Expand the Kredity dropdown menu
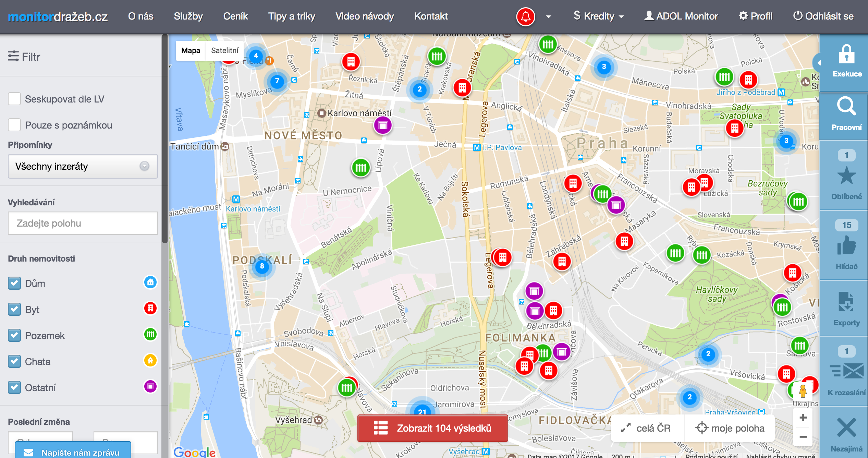The height and width of the screenshot is (458, 868). coord(599,16)
